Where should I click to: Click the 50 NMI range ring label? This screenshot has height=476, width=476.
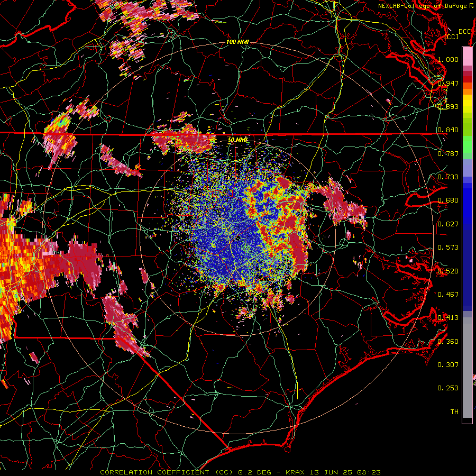tap(237, 140)
